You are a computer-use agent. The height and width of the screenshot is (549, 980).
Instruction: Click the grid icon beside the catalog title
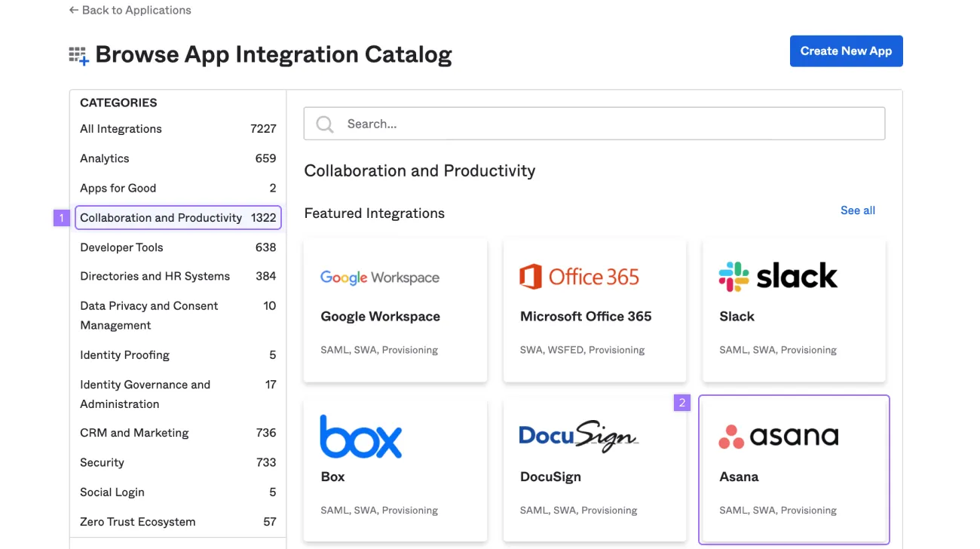pos(78,54)
